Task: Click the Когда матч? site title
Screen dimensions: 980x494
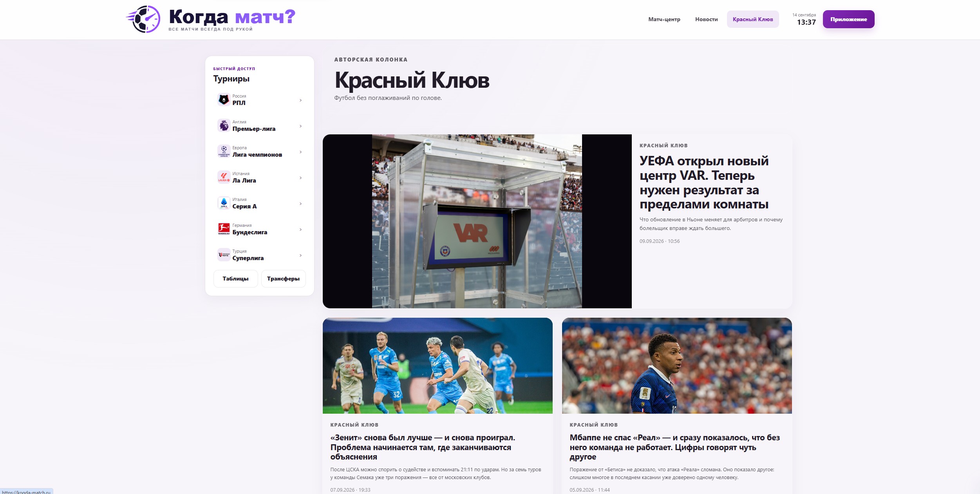Action: 232,17
